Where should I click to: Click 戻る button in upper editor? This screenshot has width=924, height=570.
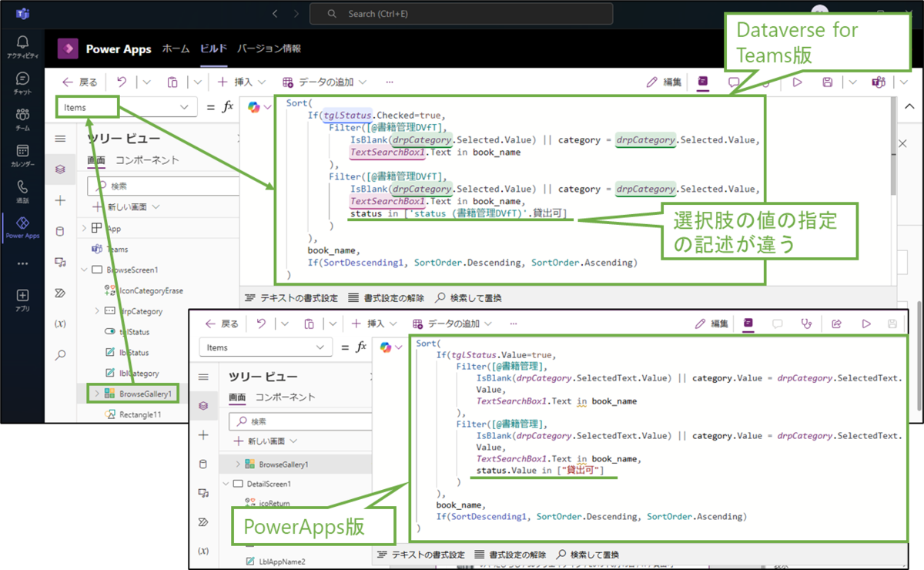80,82
